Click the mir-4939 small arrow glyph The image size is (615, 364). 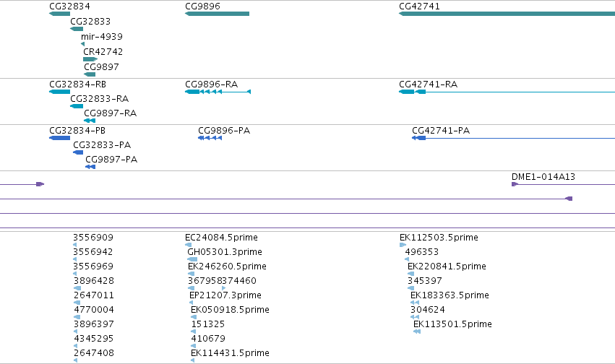click(83, 44)
